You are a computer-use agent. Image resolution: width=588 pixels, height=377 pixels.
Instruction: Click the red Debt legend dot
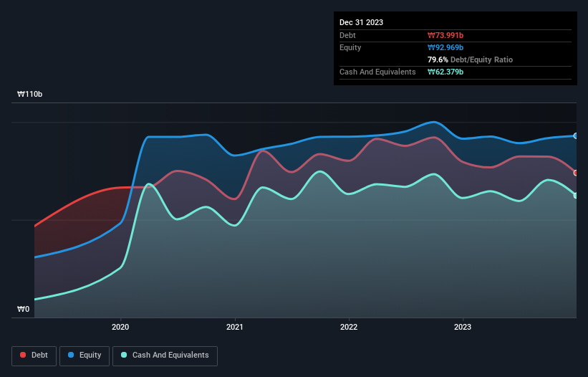pyautogui.click(x=23, y=355)
